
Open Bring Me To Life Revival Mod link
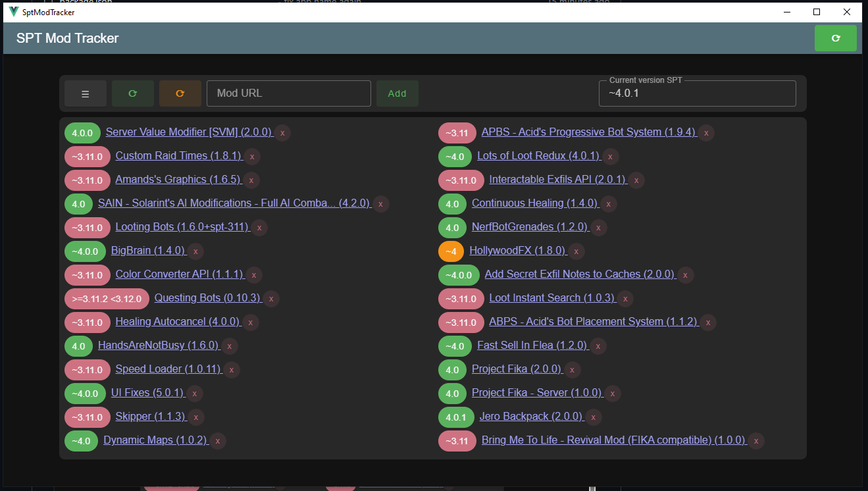point(614,440)
